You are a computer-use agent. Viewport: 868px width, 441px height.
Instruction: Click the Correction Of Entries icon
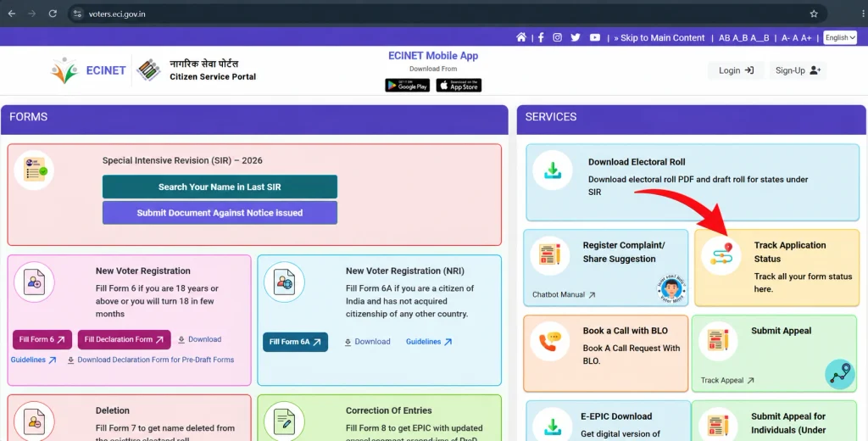point(285,421)
